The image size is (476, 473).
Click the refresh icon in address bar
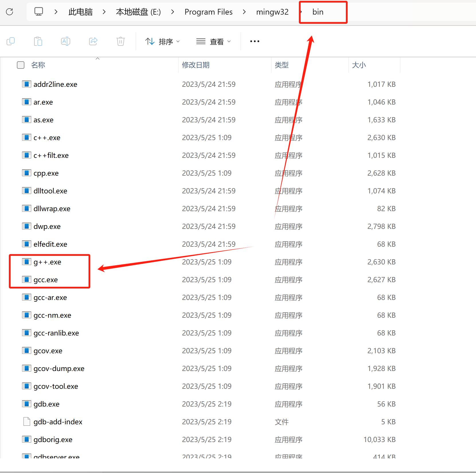pyautogui.click(x=10, y=12)
